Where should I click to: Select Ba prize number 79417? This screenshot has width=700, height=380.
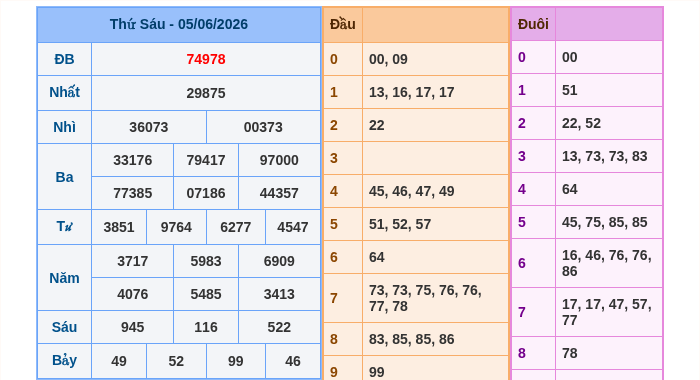tap(206, 160)
